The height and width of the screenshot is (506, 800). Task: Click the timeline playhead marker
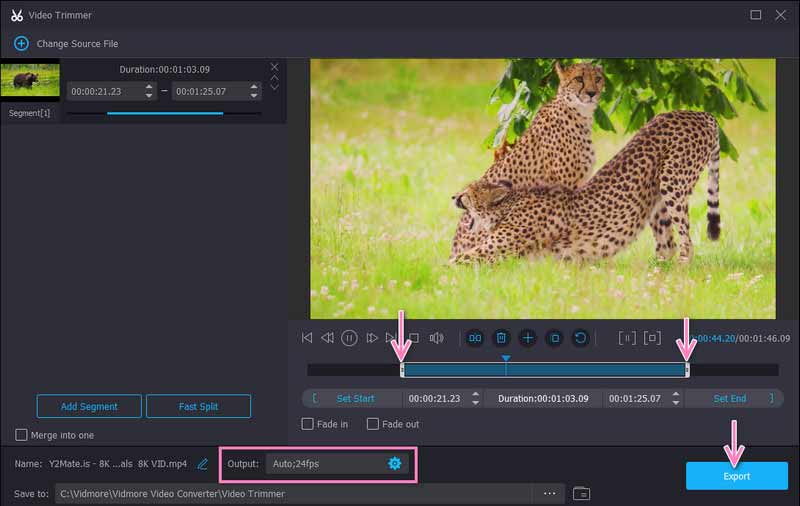coord(506,359)
